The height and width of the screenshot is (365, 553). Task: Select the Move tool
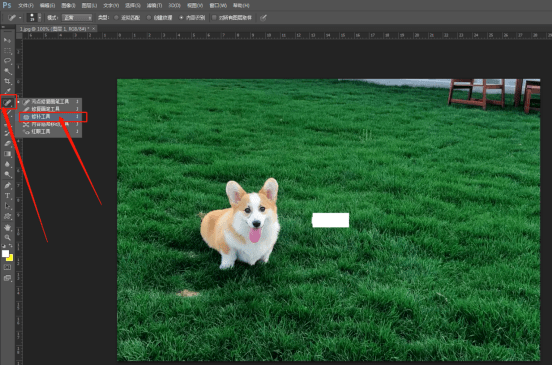coord(7,40)
